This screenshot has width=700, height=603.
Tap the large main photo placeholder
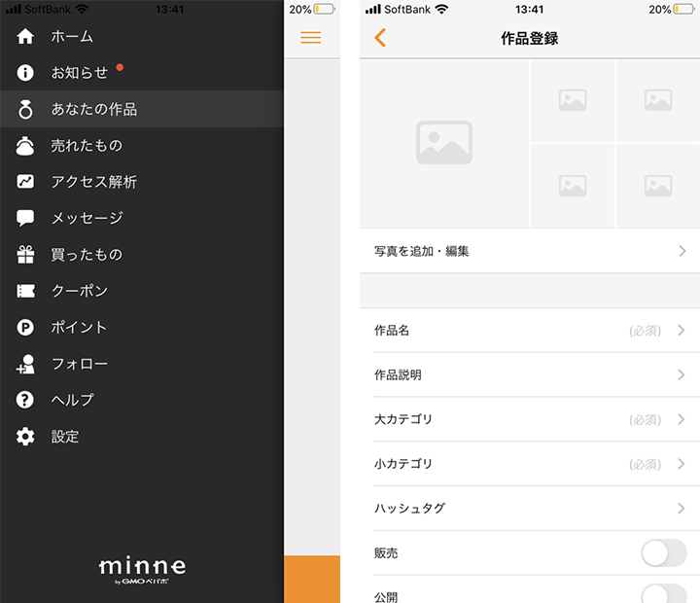(444, 143)
